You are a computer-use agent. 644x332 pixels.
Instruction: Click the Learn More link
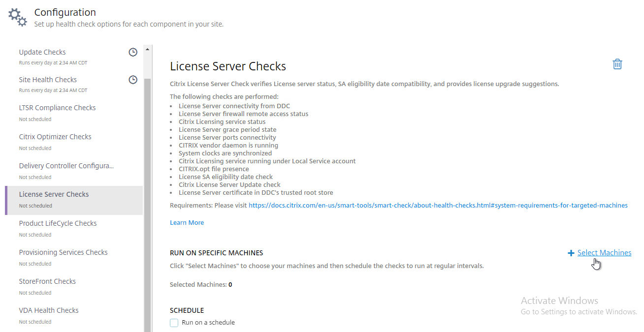(x=187, y=223)
